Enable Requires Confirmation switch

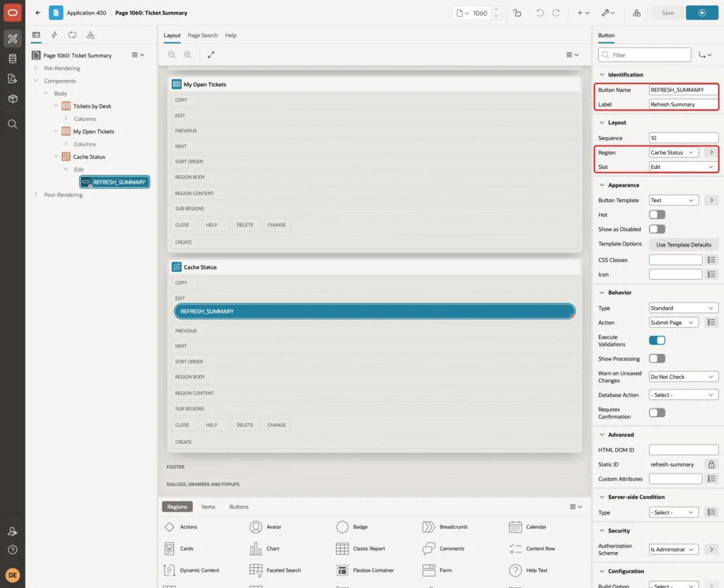click(657, 413)
